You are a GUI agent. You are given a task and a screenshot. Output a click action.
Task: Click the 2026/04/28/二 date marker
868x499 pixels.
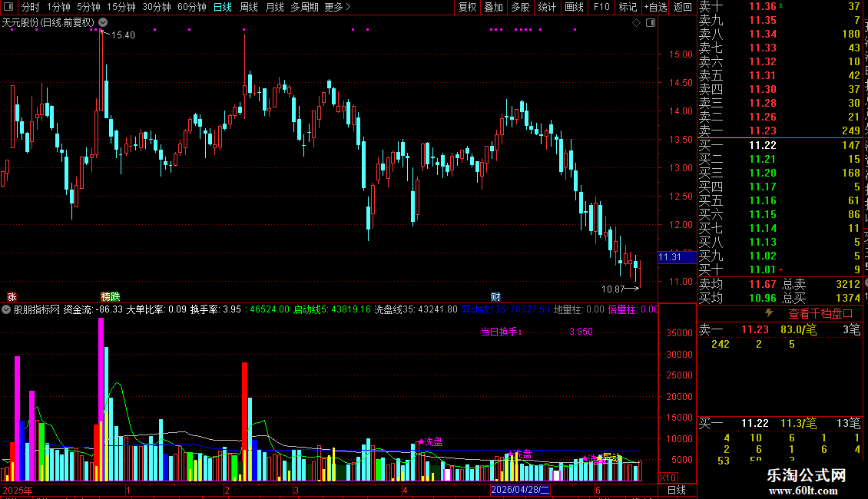[520, 490]
